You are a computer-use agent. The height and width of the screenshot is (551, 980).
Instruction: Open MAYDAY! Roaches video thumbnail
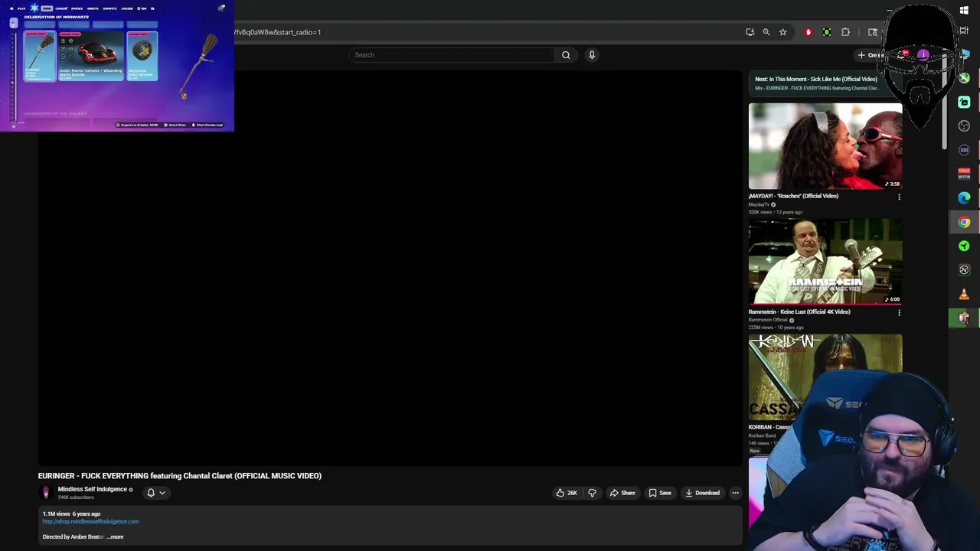[x=825, y=146]
